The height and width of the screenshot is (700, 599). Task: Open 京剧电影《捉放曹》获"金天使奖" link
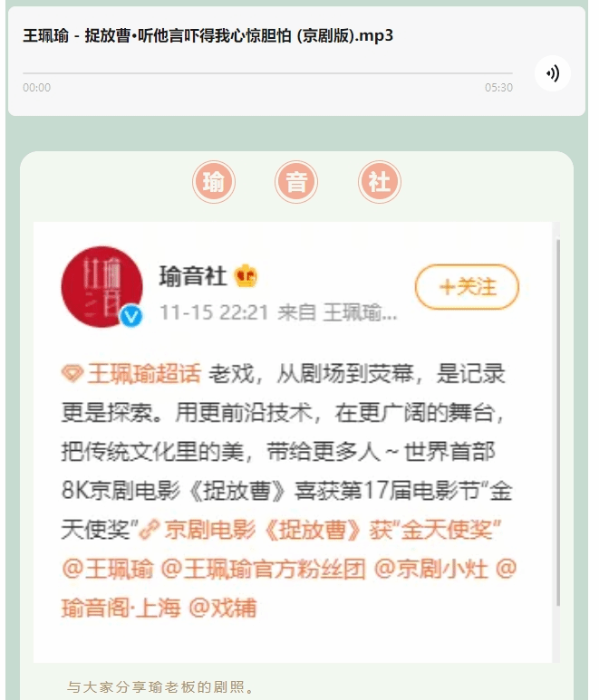coord(333,531)
